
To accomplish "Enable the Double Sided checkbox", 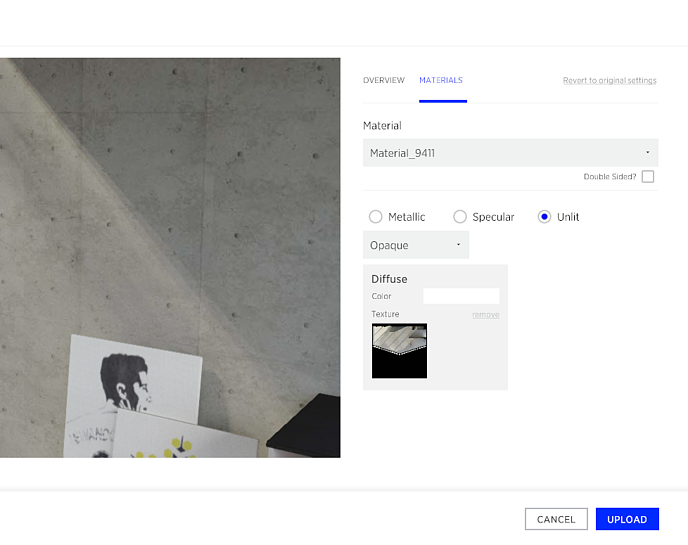I will click(x=648, y=177).
